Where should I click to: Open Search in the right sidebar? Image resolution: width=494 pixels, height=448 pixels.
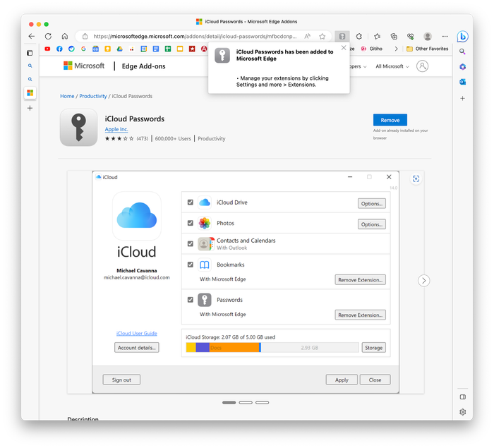point(462,52)
